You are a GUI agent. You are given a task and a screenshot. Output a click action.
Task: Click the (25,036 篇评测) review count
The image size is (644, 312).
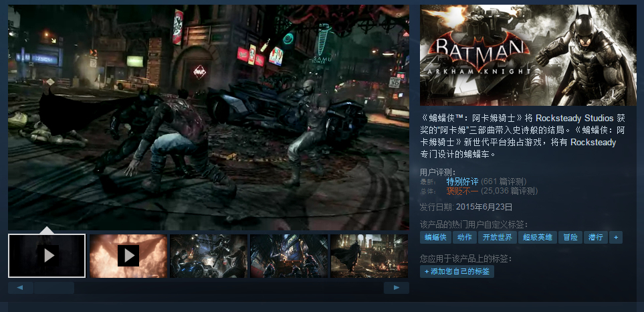tap(510, 191)
